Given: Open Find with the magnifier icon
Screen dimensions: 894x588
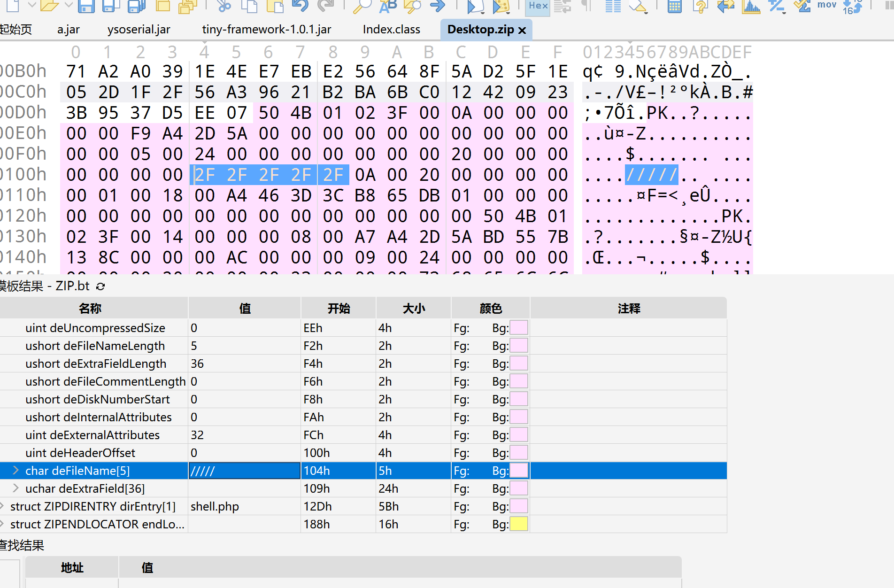Looking at the screenshot, I should (362, 6).
